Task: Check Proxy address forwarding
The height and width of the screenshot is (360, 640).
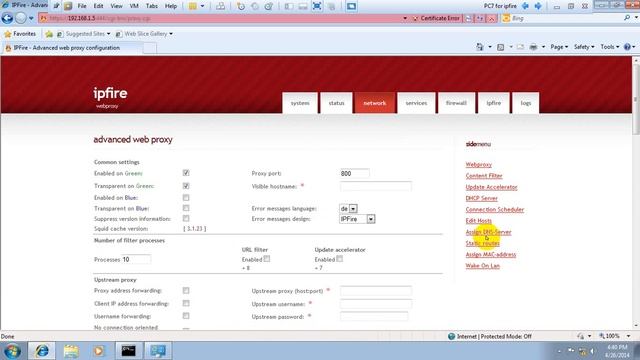Action: coord(186,291)
